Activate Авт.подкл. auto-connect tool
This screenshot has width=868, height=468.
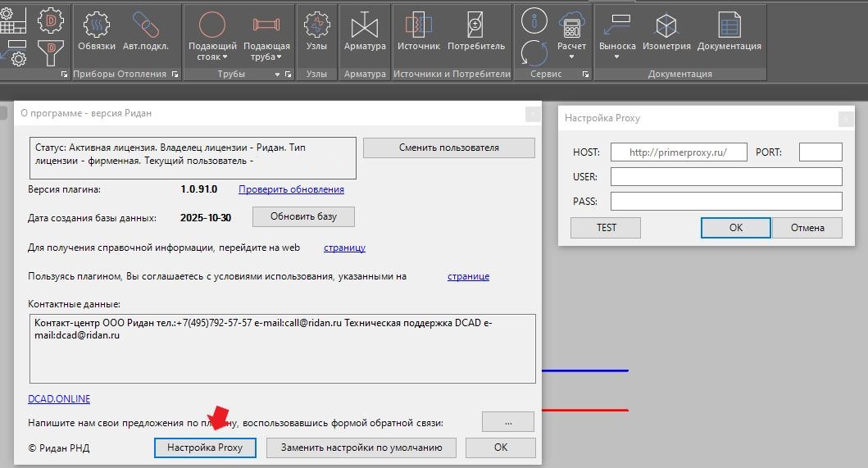pyautogui.click(x=146, y=32)
